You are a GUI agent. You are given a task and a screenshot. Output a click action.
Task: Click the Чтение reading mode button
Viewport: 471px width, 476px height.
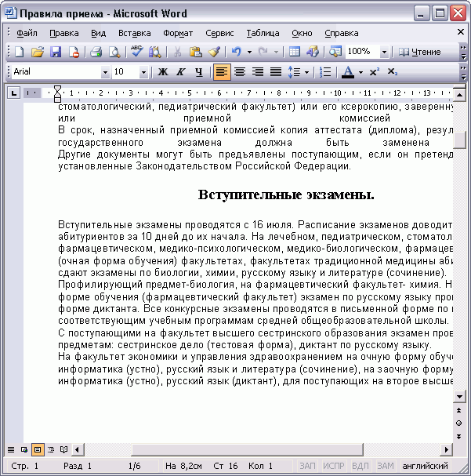(419, 52)
